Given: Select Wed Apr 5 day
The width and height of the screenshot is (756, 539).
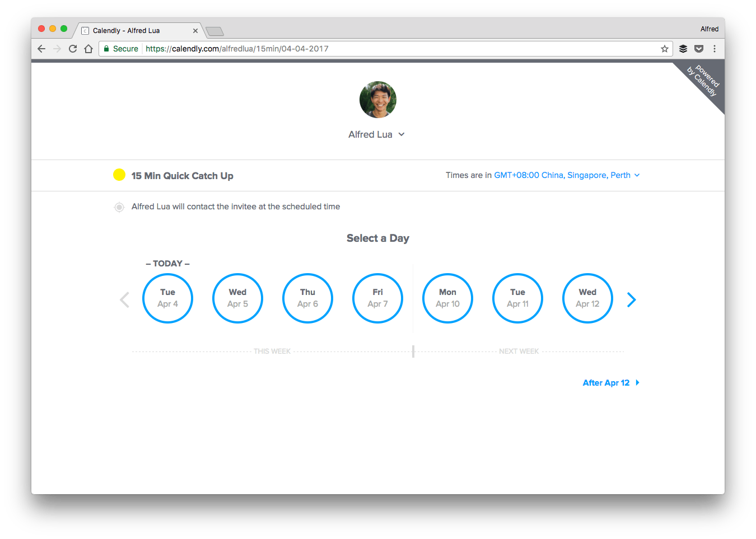Looking at the screenshot, I should point(237,298).
